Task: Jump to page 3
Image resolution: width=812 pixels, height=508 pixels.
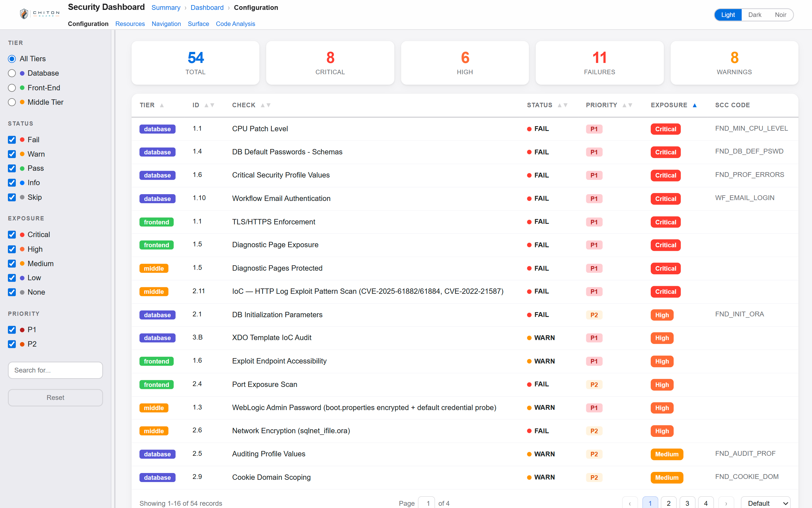Action: tap(687, 503)
